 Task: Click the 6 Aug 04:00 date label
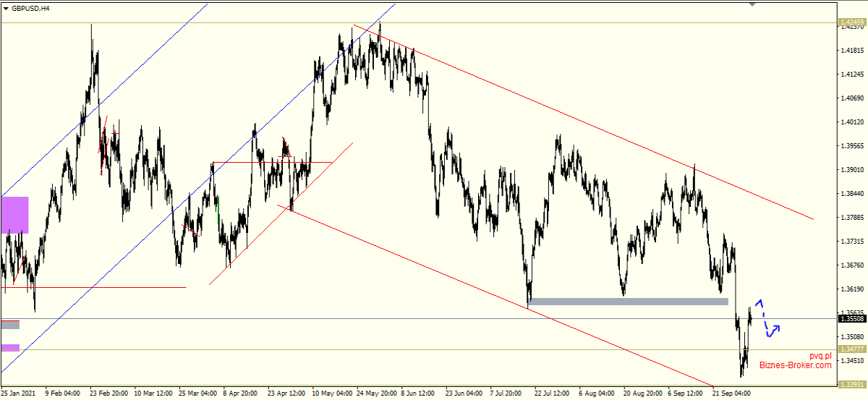coord(598,394)
